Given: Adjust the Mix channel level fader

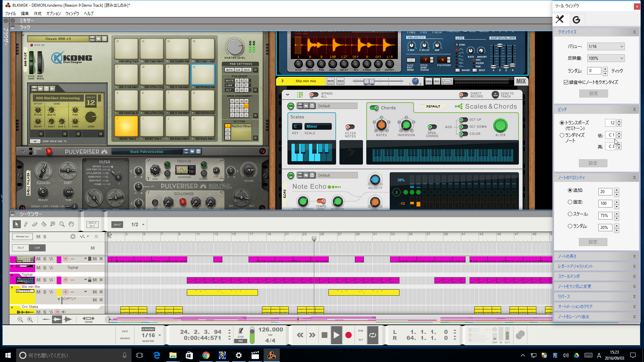Looking at the screenshot, I should click(369, 81).
